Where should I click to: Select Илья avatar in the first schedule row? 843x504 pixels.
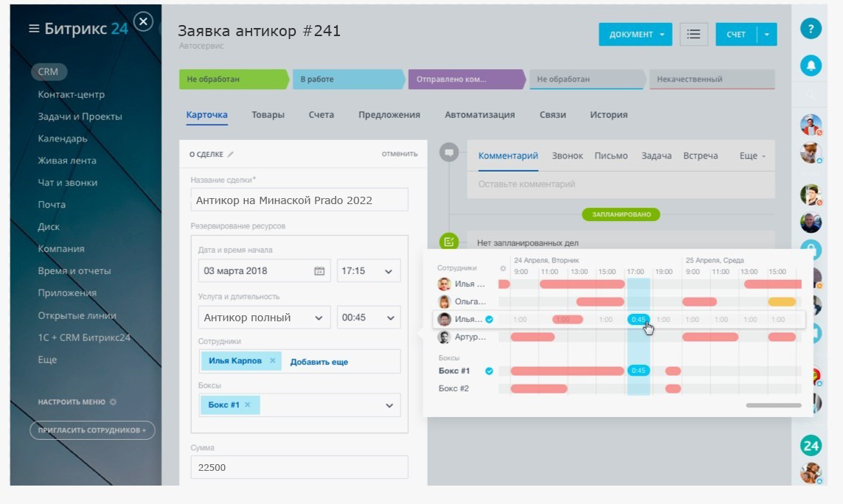coord(444,284)
